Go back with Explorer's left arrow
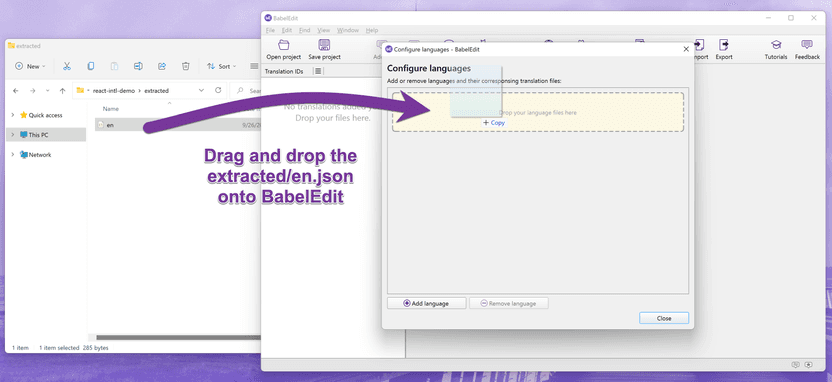This screenshot has height=382, width=832. click(15, 91)
